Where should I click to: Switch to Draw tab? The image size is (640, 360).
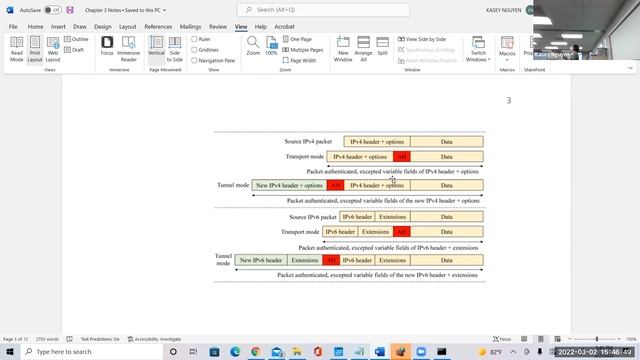(x=80, y=27)
